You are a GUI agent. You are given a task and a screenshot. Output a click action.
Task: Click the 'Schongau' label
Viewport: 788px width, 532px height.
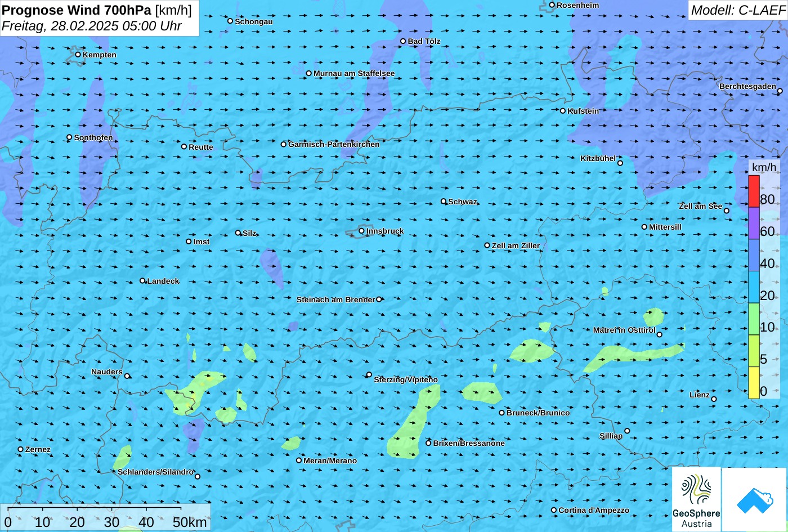254,21
